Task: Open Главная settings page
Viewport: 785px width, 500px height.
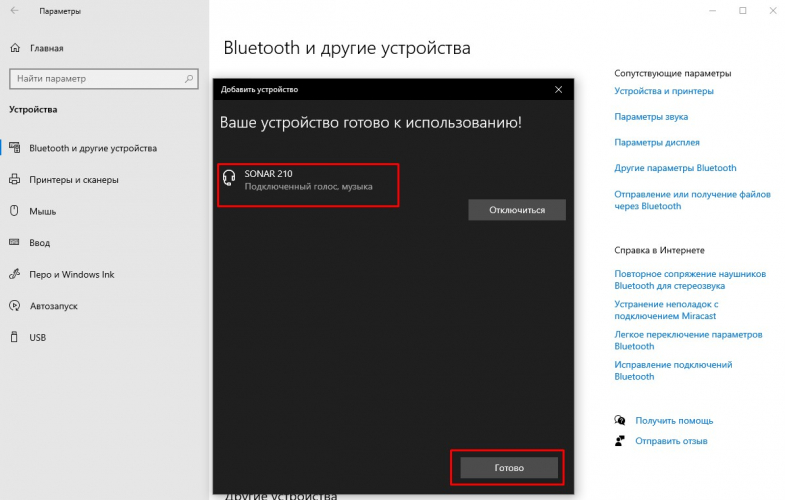Action: (x=47, y=48)
